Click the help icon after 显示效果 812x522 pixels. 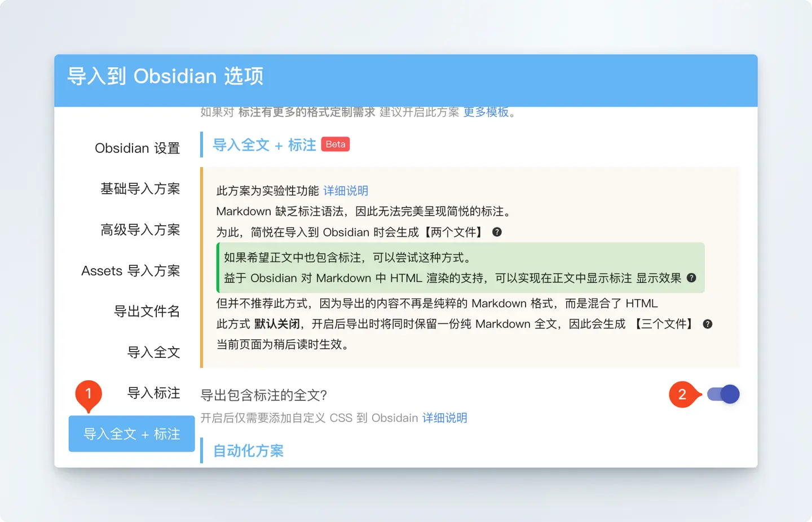(x=691, y=278)
